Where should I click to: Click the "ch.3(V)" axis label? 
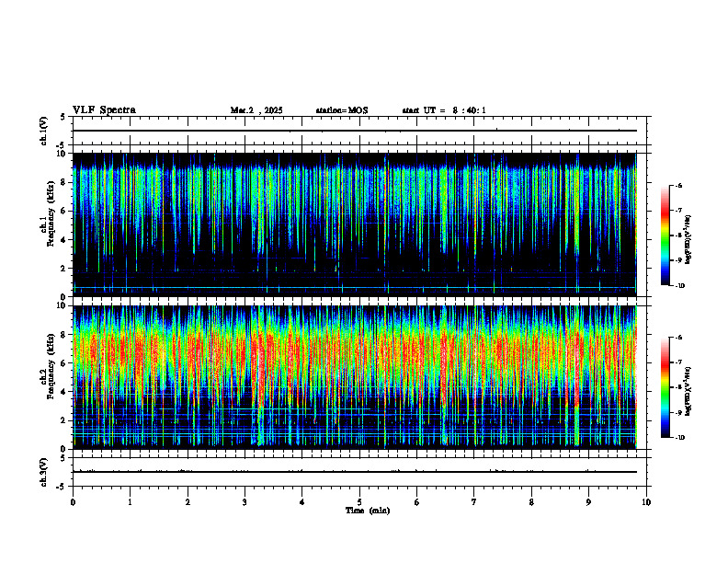[44, 472]
